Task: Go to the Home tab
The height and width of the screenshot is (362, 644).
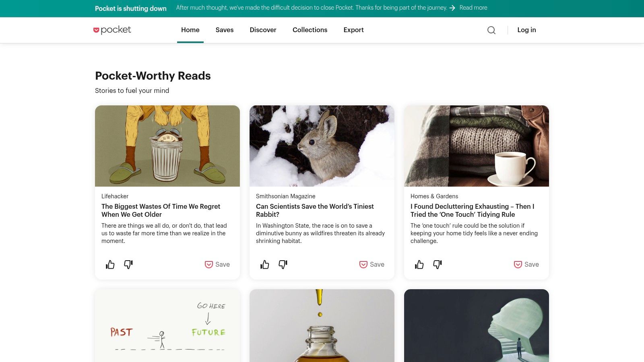Action: click(x=190, y=30)
